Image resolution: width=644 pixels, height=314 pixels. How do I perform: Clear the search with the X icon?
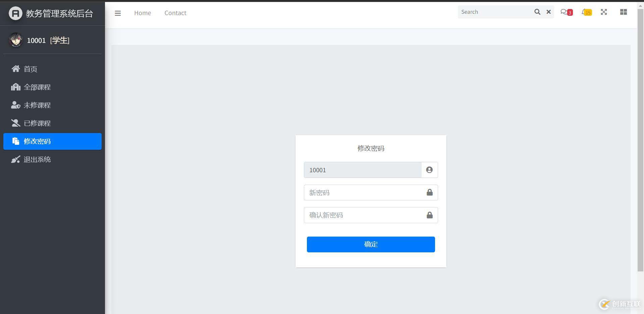(549, 12)
